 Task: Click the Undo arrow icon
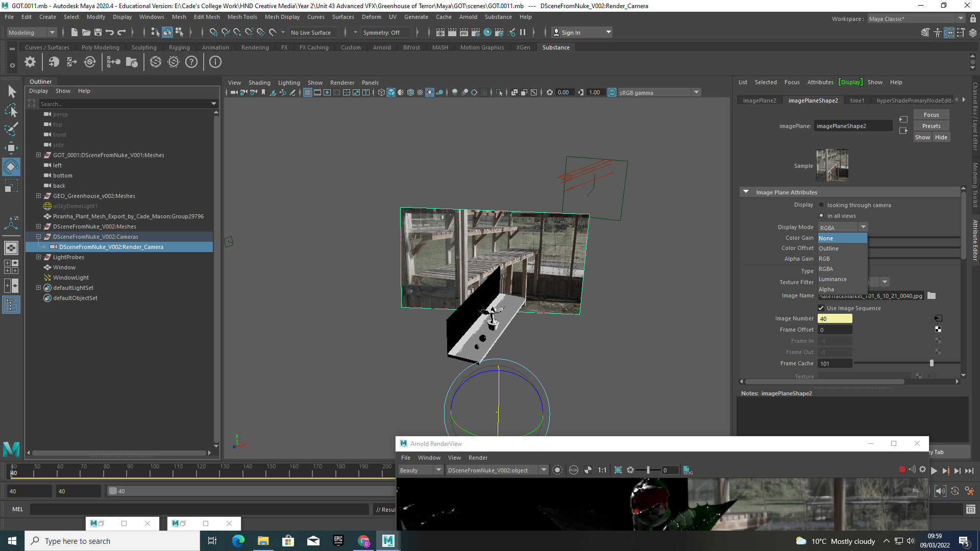(x=109, y=32)
